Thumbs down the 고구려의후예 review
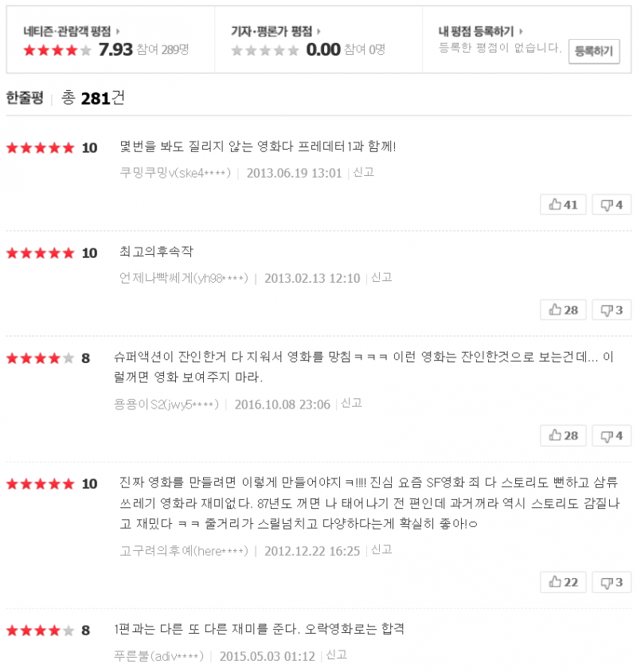This screenshot has width=637, height=672. pos(612,582)
